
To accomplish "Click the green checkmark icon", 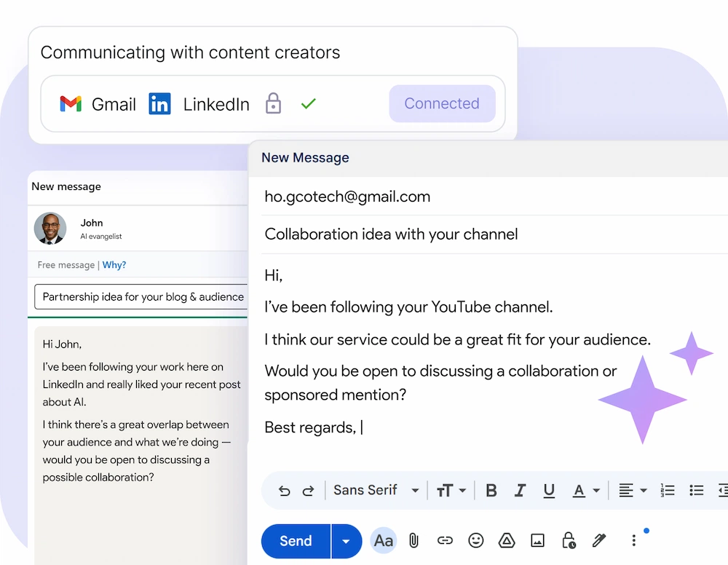I will (308, 103).
